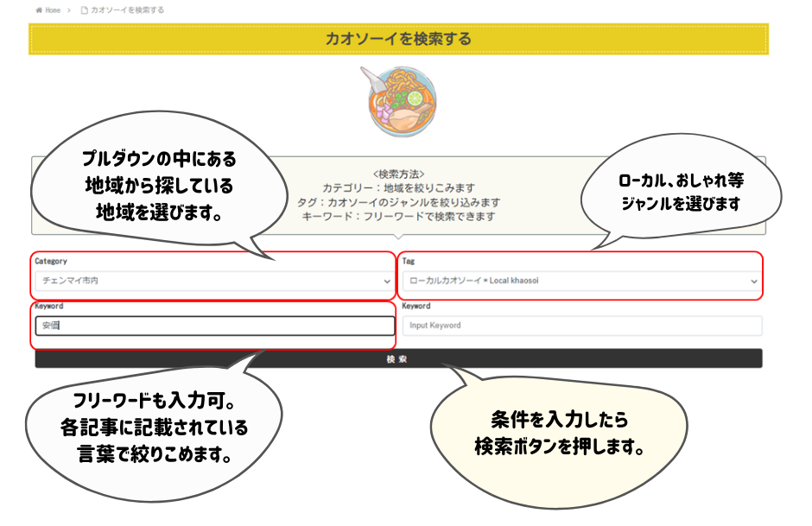The width and height of the screenshot is (812, 526).
Task: Click the <検索方法> instruction heading
Action: pyautogui.click(x=398, y=174)
